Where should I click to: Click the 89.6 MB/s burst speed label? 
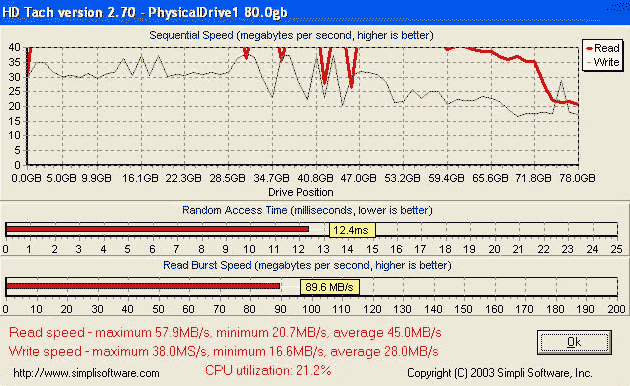(329, 287)
